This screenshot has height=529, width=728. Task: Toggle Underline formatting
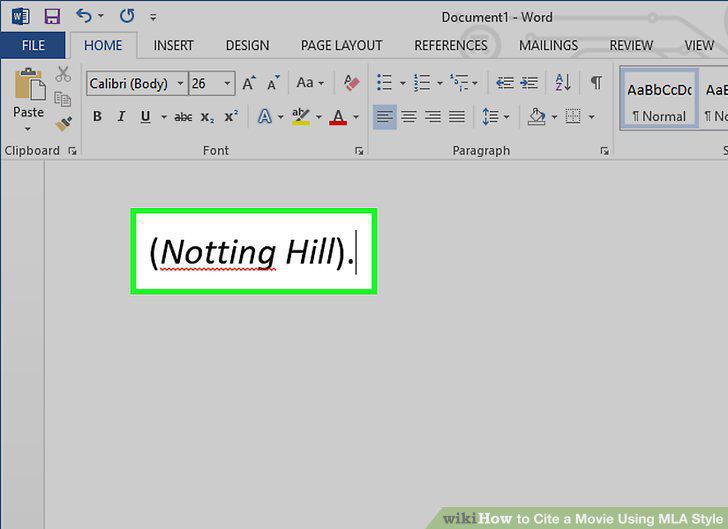[x=145, y=116]
